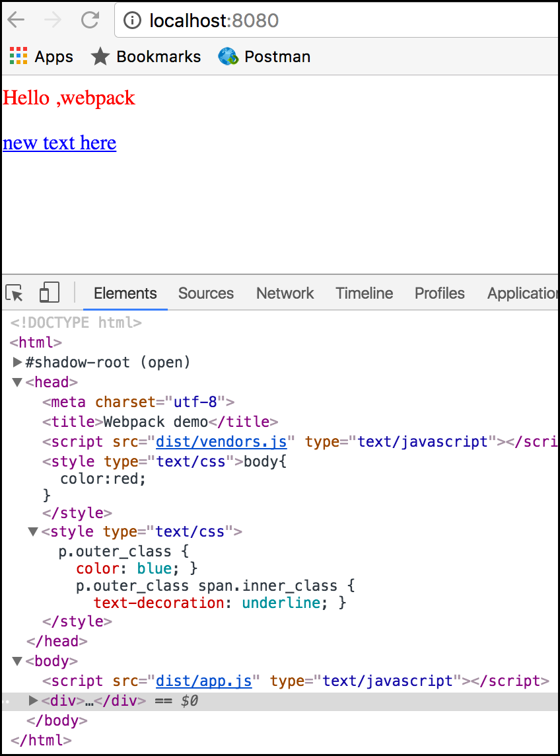This screenshot has height=756, width=560.
Task: Select the title Webpack demo line
Action: [160, 422]
